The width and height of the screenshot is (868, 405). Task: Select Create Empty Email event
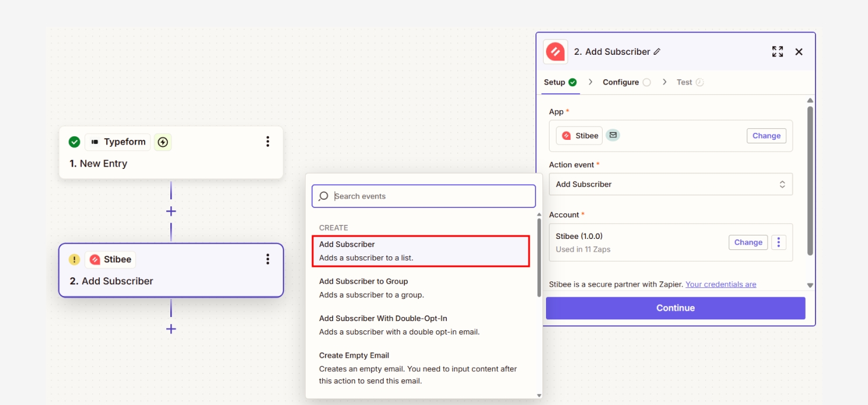pos(421,368)
